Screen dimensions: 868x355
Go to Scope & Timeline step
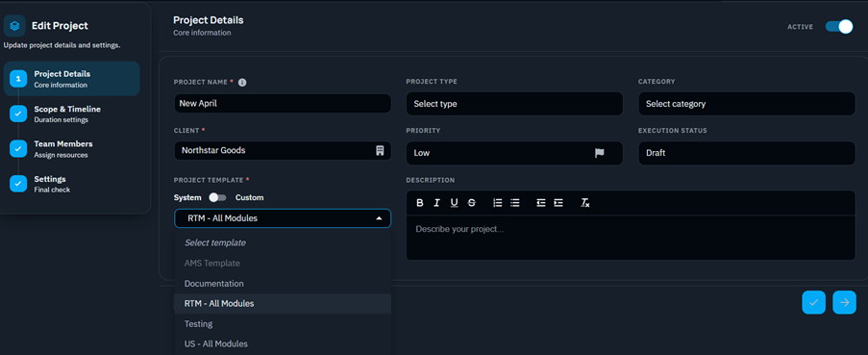click(71, 114)
